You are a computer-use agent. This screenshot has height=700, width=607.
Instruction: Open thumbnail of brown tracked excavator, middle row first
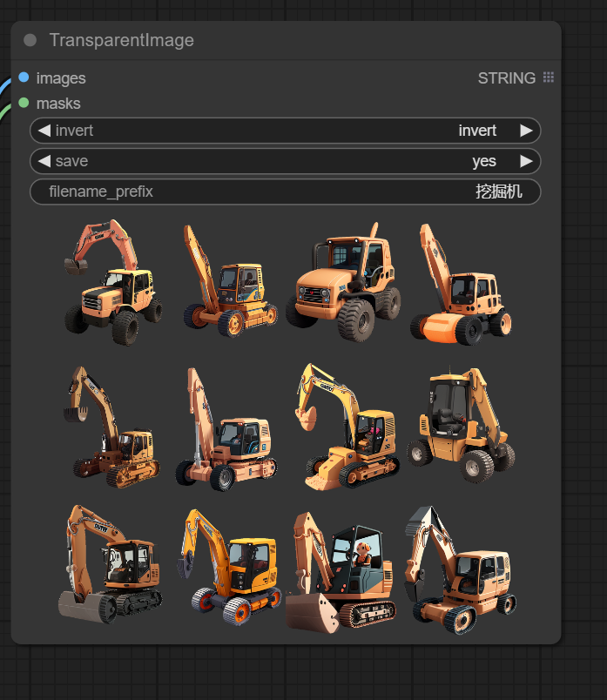111,427
